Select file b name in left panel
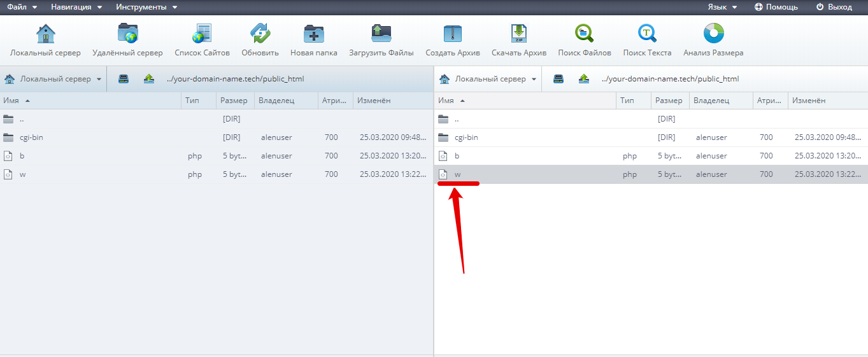The image size is (868, 357). coord(22,156)
